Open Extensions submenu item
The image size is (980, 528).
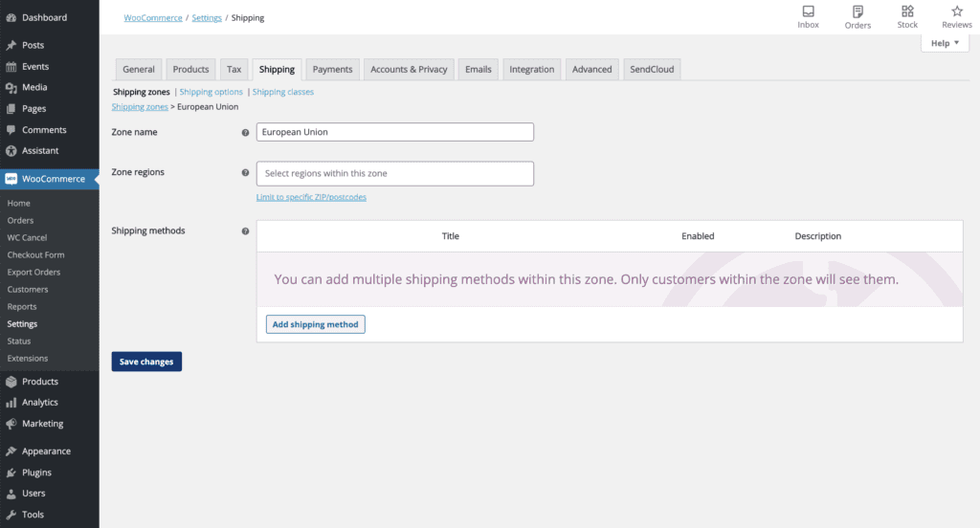(28, 359)
